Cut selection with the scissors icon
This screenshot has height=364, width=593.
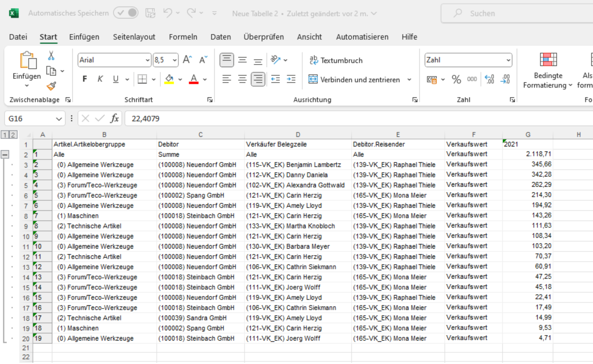pos(51,56)
